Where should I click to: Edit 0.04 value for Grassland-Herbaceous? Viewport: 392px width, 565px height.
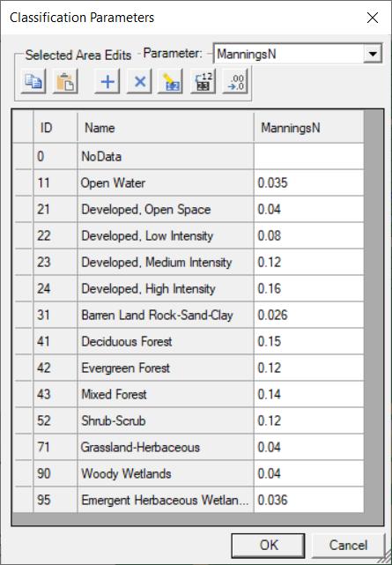tap(309, 447)
